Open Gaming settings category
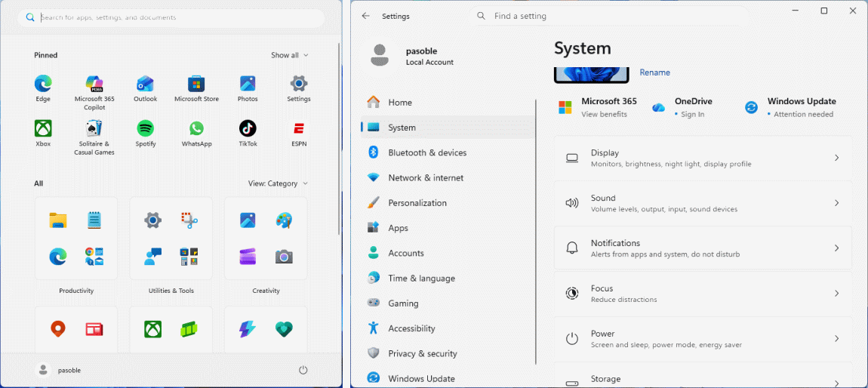Viewport: 868px width, 388px height. (x=448, y=303)
